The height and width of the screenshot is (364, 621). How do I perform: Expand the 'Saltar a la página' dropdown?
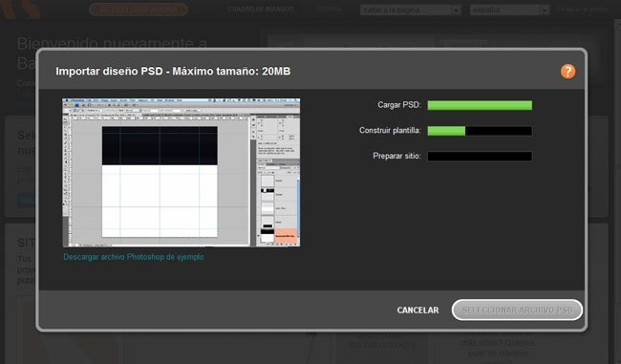410,10
